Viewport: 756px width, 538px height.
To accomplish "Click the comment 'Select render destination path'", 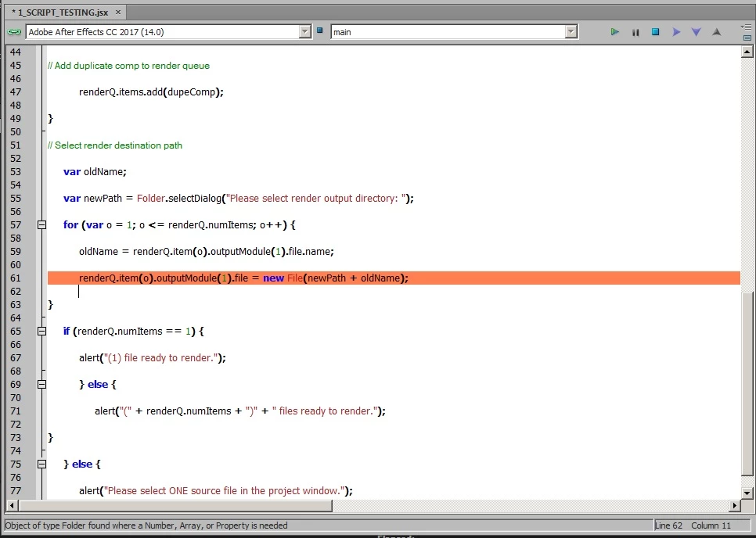I will [115, 145].
